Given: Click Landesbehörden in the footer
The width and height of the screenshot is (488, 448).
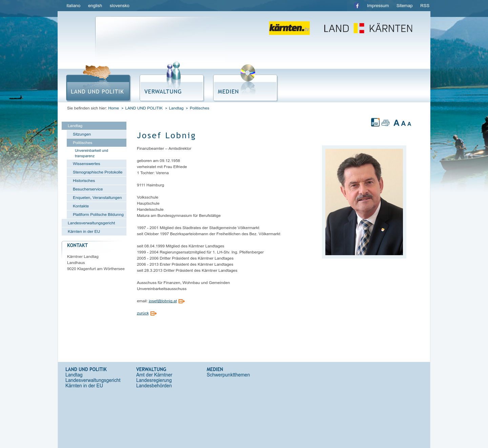Looking at the screenshot, I should coord(154,386).
